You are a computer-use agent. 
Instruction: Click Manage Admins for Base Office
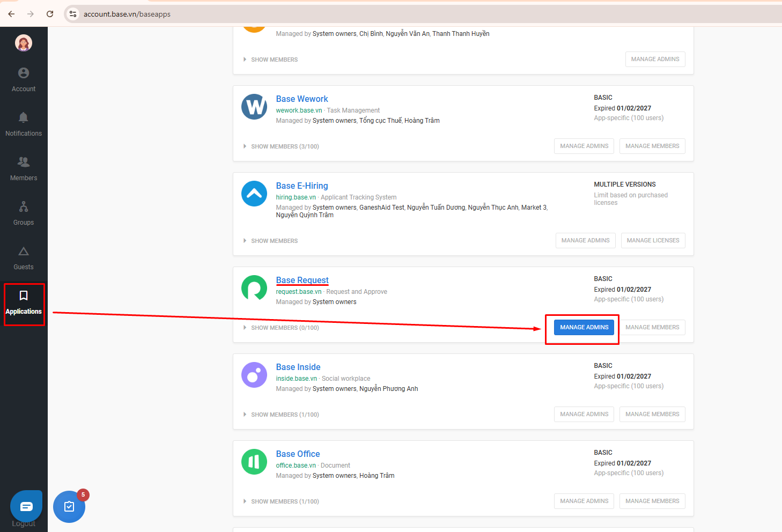[584, 501]
